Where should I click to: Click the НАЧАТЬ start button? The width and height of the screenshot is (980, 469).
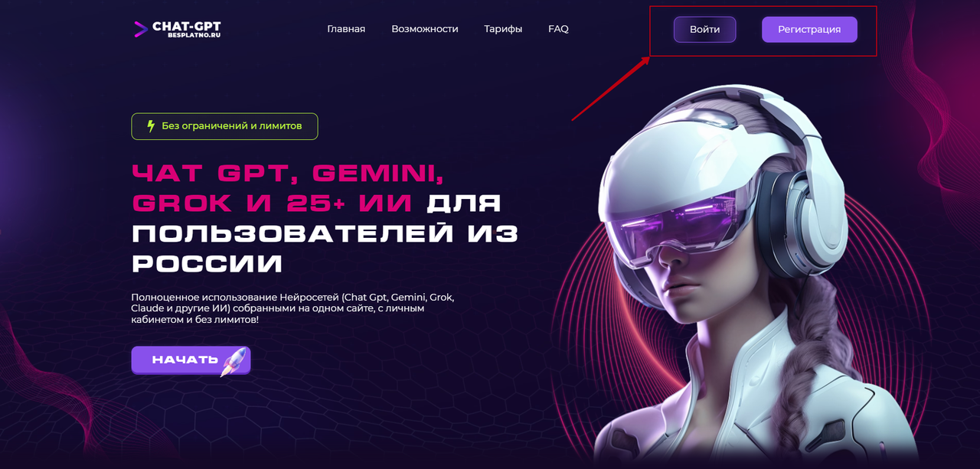click(x=191, y=360)
